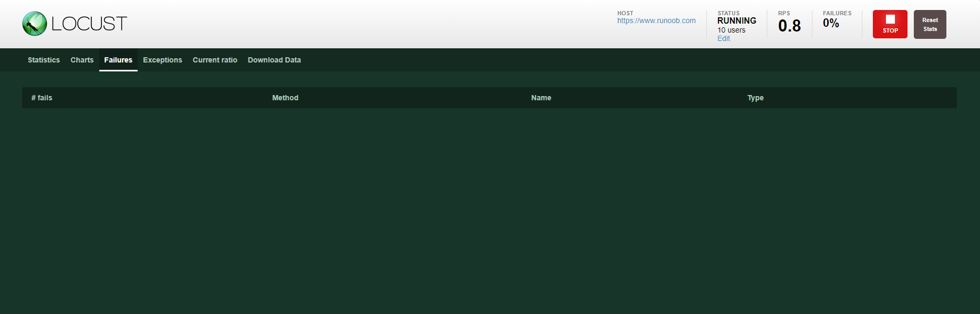The height and width of the screenshot is (314, 980).
Task: Click Edit under the user count
Action: tap(724, 38)
